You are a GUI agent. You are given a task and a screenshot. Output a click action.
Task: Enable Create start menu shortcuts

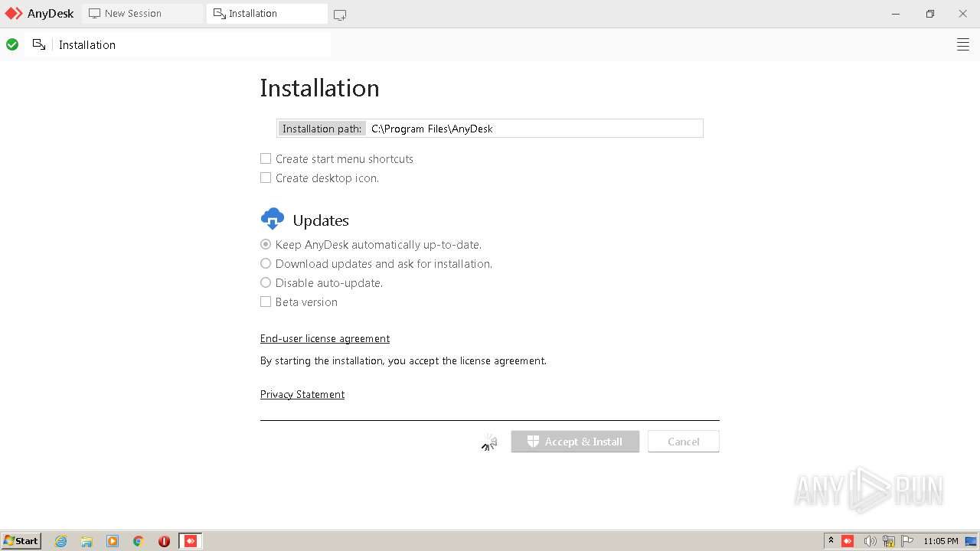coord(266,158)
